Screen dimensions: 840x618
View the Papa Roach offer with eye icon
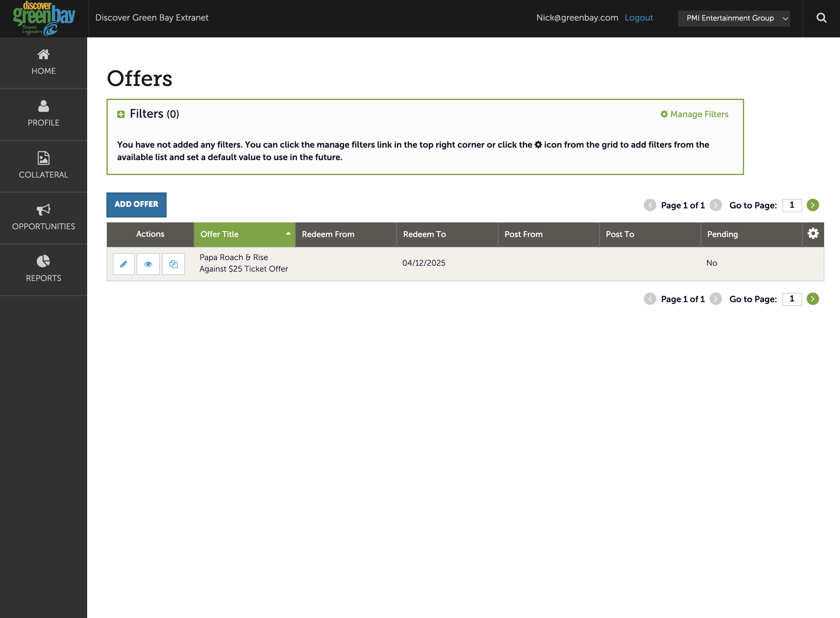pos(148,264)
